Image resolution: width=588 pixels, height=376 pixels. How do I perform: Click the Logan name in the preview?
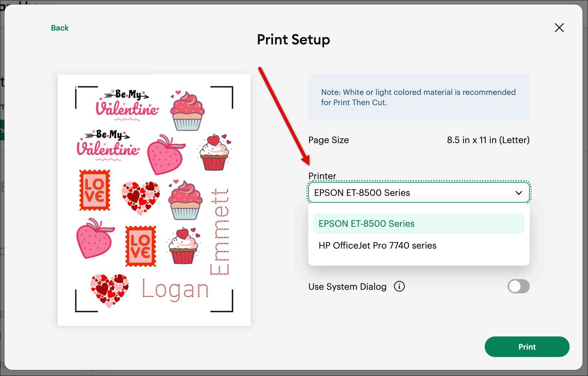(x=175, y=289)
